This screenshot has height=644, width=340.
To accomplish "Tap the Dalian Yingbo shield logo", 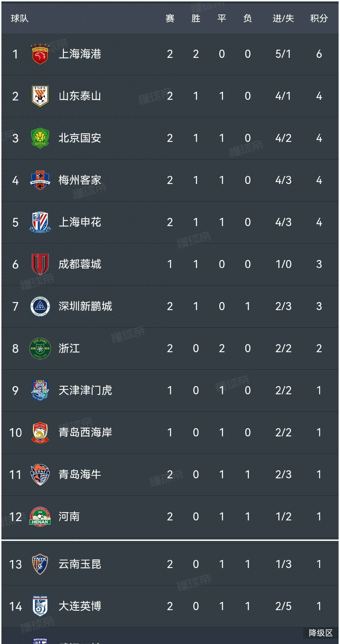I will pyautogui.click(x=40, y=606).
